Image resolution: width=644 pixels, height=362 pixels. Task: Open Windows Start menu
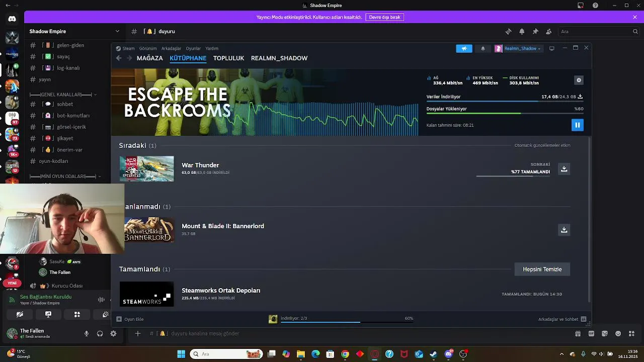pos(181,354)
